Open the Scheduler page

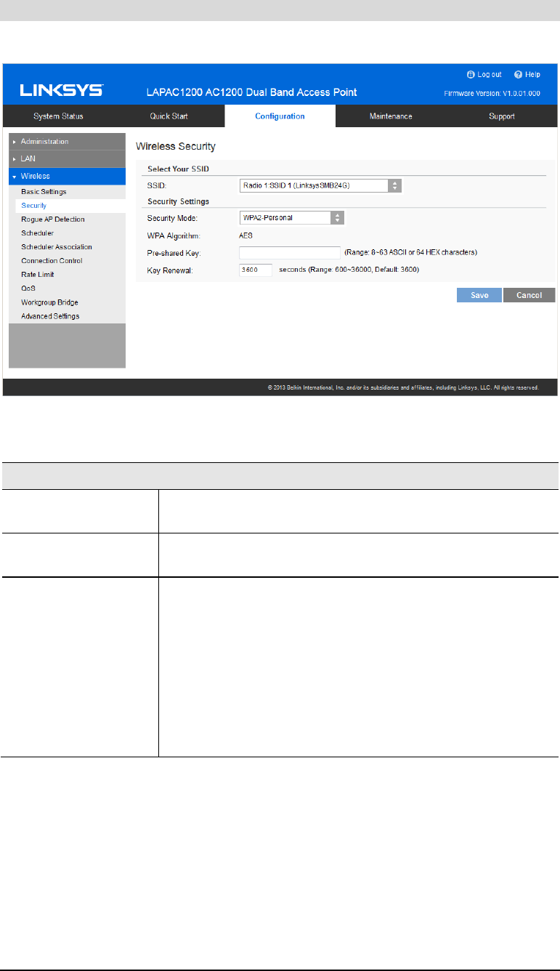point(37,233)
